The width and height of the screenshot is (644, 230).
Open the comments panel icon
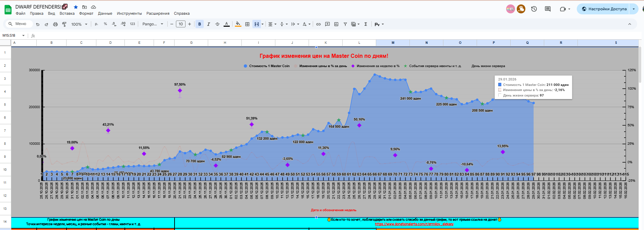[548, 9]
